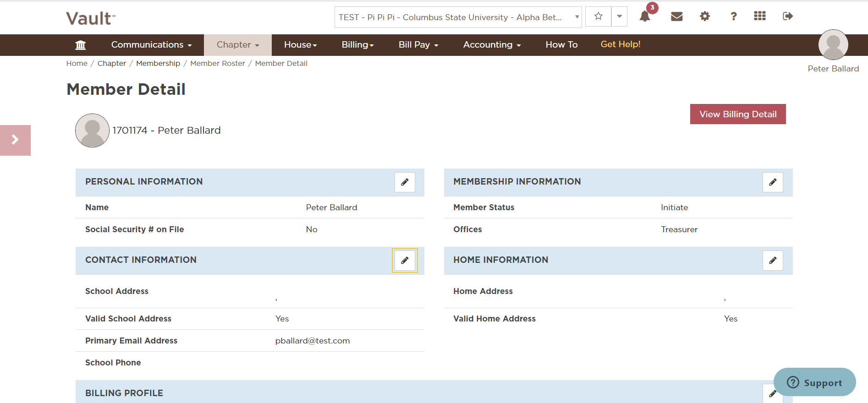Image resolution: width=868 pixels, height=403 pixels.
Task: Edit Membership Information with pencil icon
Action: (x=773, y=182)
